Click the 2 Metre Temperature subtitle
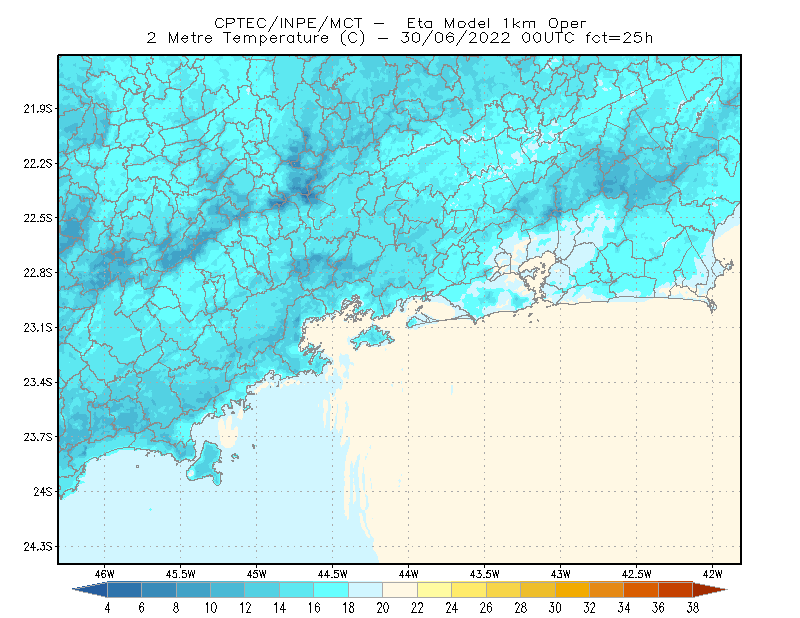 point(237,38)
